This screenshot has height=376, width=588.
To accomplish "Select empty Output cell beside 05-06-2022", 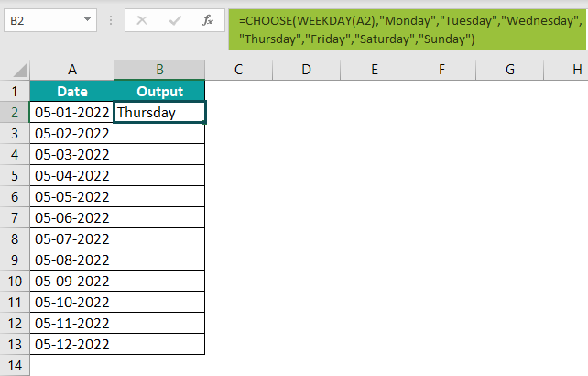I will click(159, 217).
